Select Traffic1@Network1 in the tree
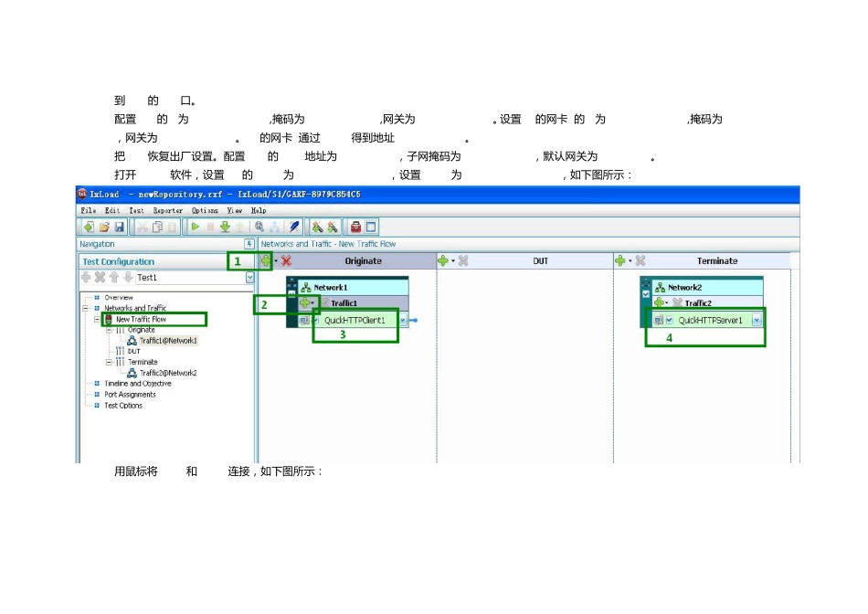Screen dimensions: 868x614 coord(168,341)
